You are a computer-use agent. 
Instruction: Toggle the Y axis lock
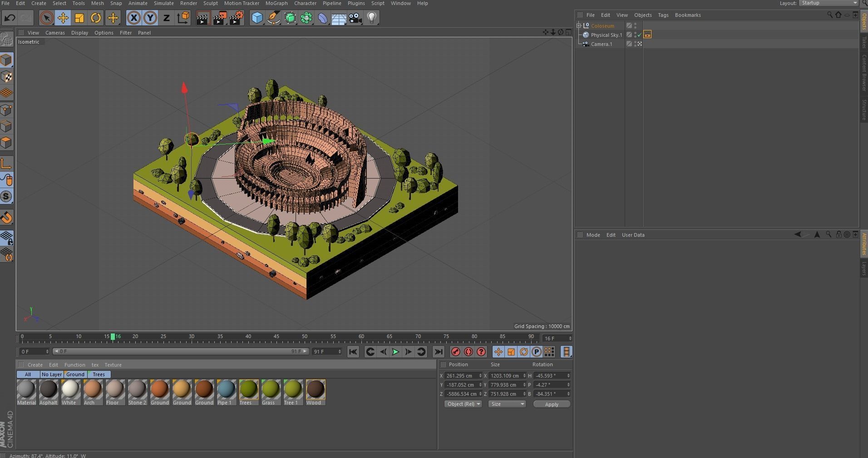(150, 18)
